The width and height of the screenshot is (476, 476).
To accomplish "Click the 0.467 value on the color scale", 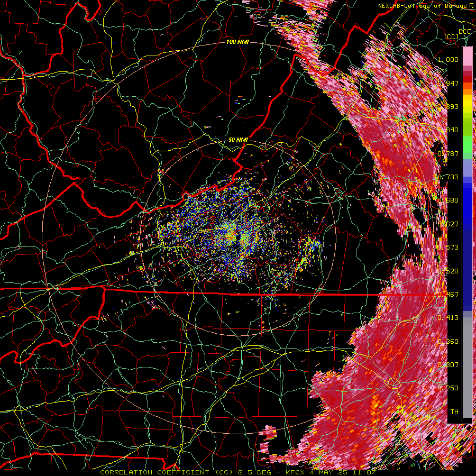I will (448, 294).
